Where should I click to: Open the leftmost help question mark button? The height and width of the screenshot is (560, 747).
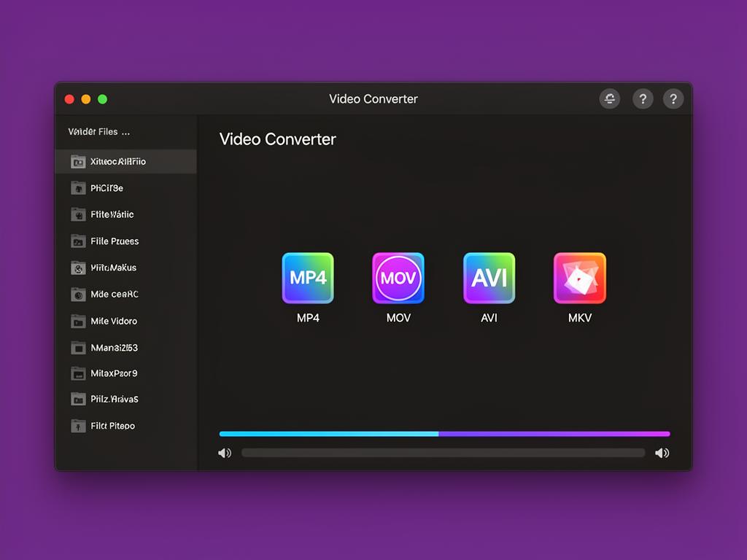pyautogui.click(x=643, y=99)
